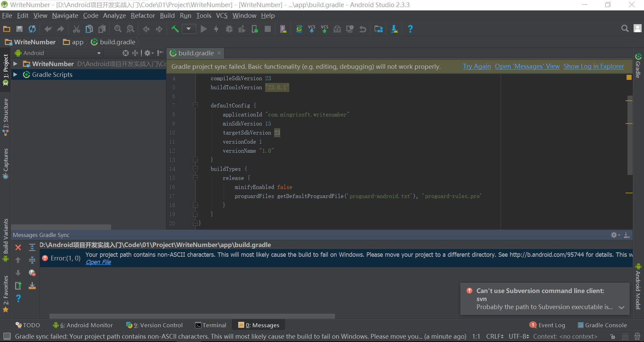The width and height of the screenshot is (644, 342).
Task: Open the Gradle Console tool window
Action: click(x=602, y=325)
